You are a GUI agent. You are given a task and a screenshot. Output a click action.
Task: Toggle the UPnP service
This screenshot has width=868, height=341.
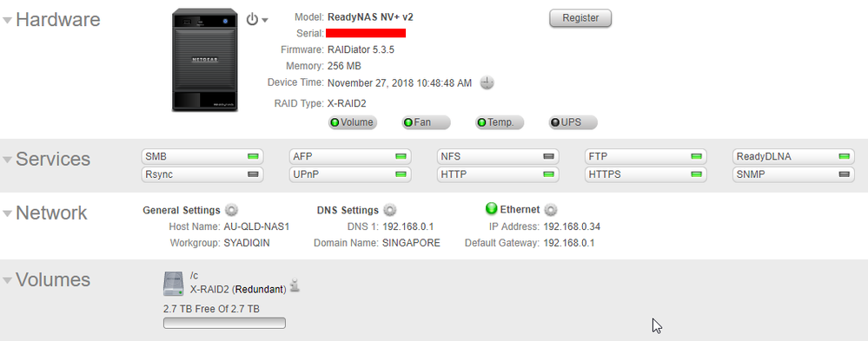tap(350, 174)
